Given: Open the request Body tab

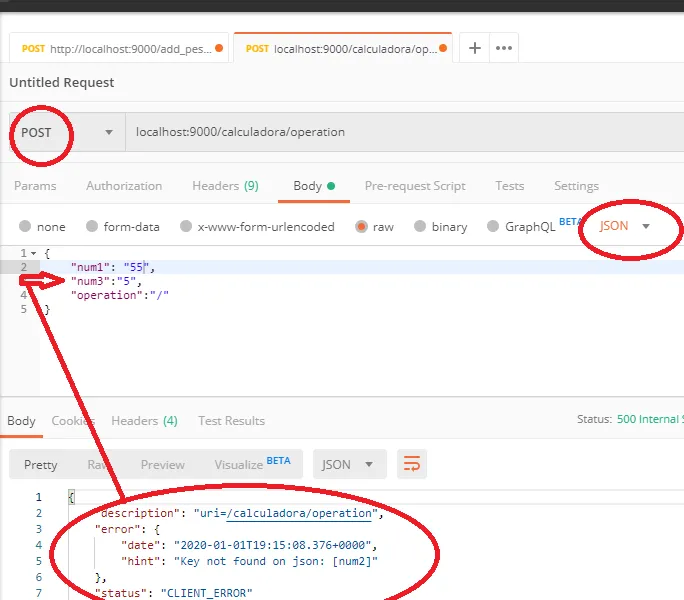Looking at the screenshot, I should pyautogui.click(x=314, y=186).
